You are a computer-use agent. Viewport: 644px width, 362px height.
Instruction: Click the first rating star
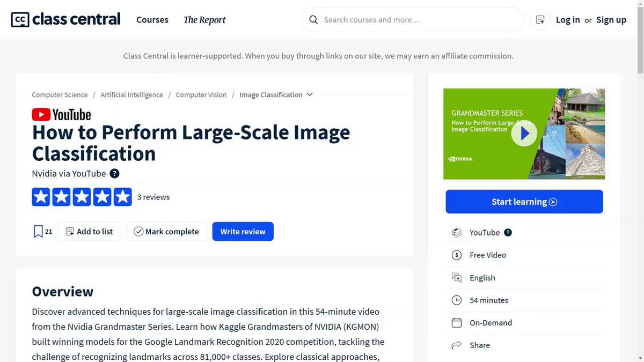41,197
